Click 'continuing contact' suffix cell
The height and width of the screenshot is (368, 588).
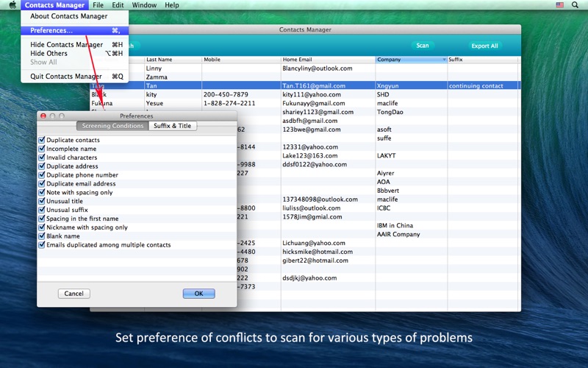click(476, 85)
